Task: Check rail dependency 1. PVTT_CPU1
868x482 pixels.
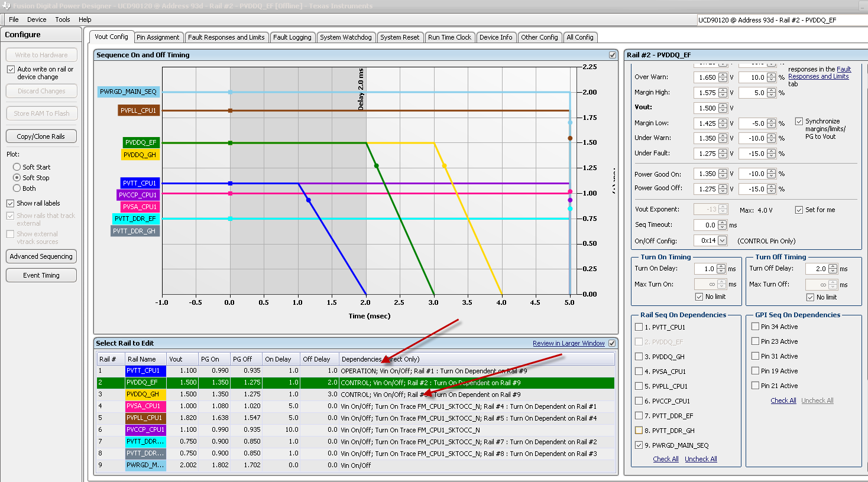Action: point(639,327)
